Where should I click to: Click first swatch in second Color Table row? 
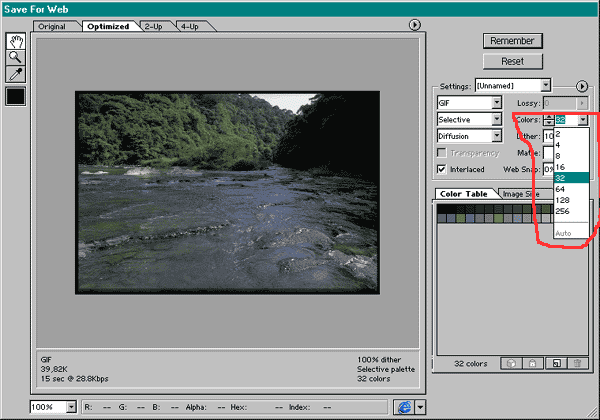(x=442, y=218)
